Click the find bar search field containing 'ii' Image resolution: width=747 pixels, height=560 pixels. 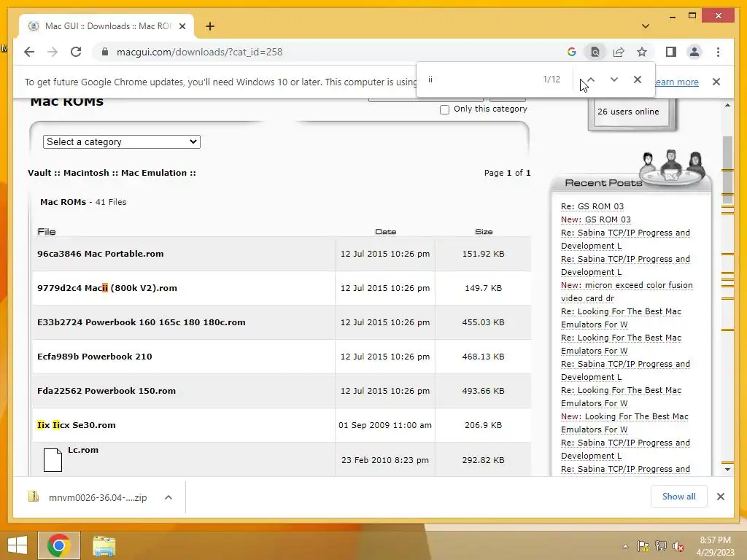481,79
